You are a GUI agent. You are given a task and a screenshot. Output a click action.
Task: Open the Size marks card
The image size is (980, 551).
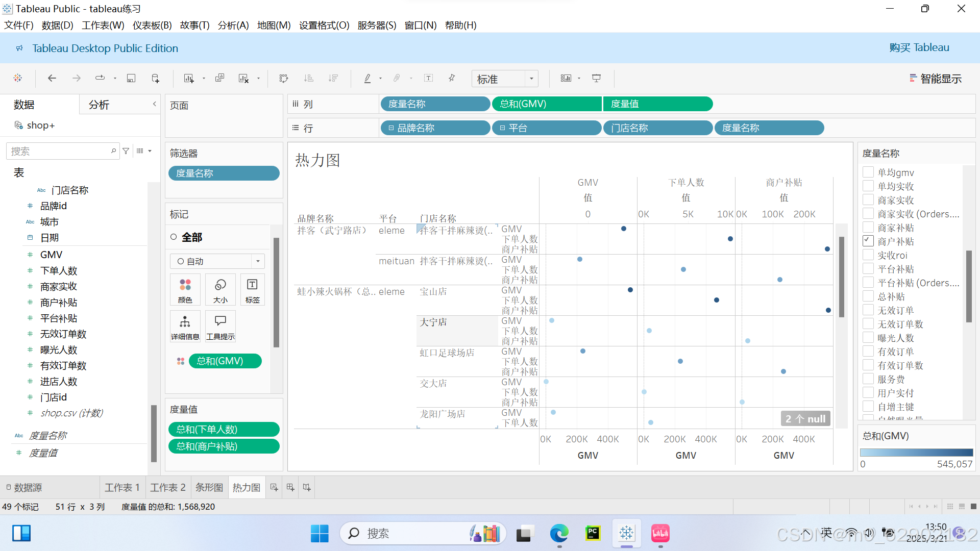click(x=220, y=289)
